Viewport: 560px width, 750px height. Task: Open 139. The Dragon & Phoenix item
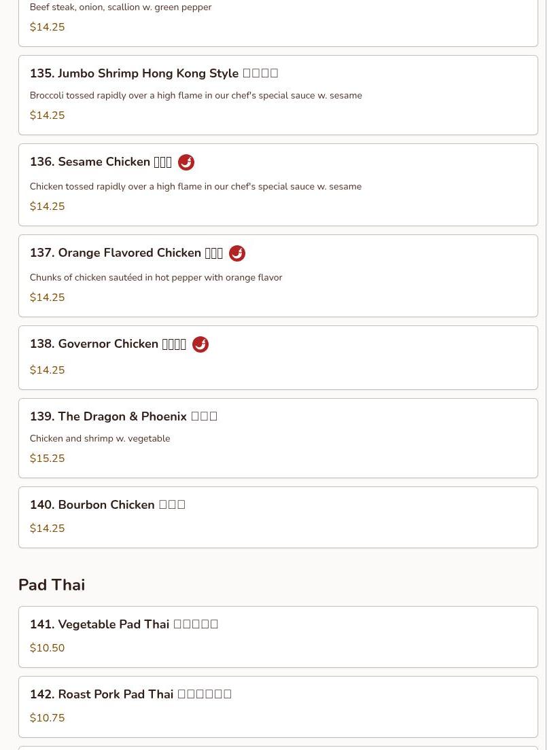tap(278, 438)
